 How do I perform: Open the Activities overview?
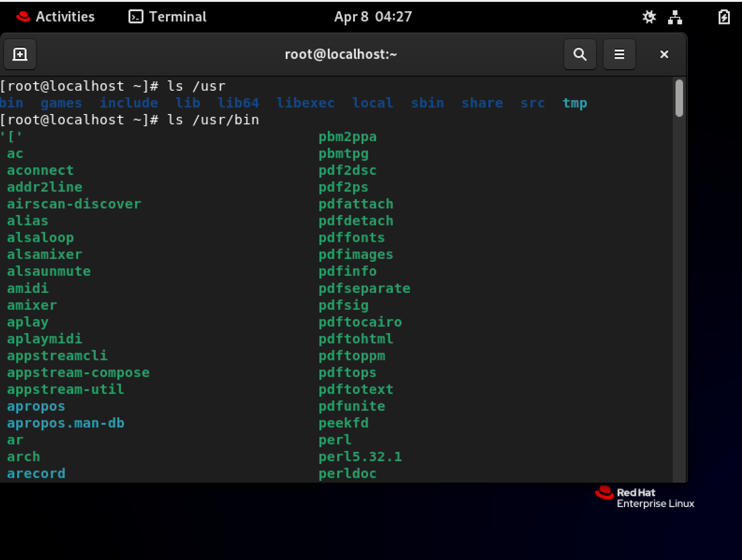(x=56, y=17)
